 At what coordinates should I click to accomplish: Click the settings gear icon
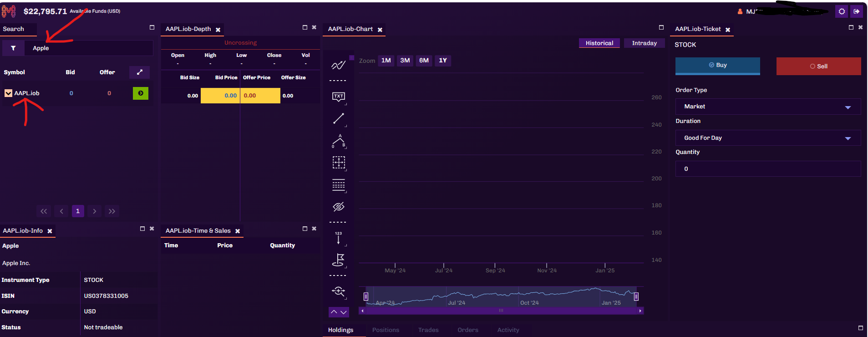pos(842,11)
